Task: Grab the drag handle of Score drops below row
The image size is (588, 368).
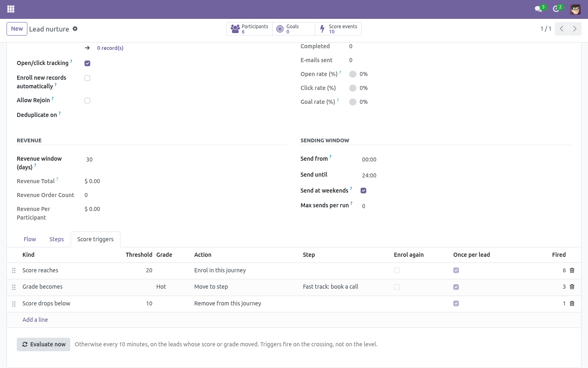Action: coord(14,304)
